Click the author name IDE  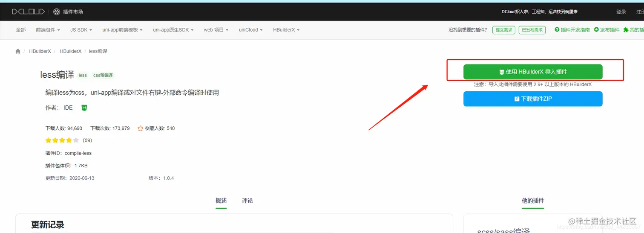68,108
